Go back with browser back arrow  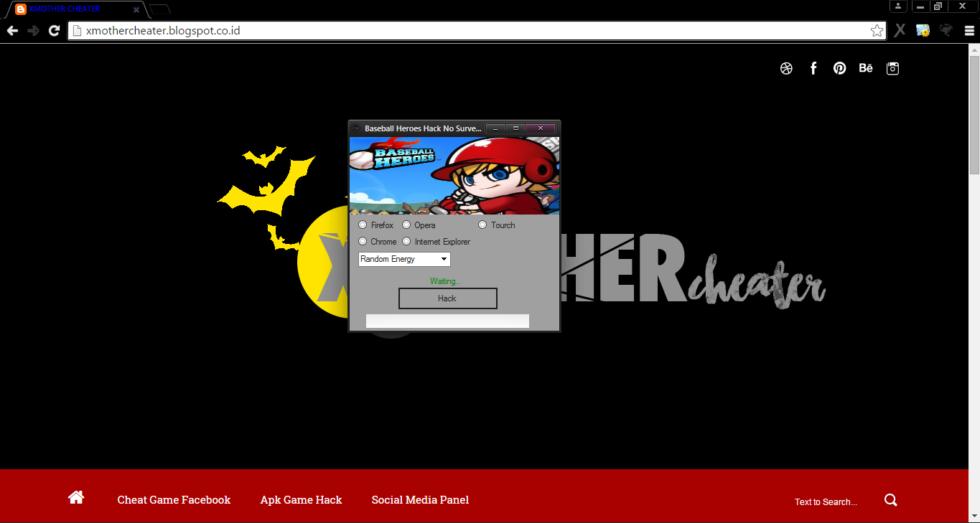point(12,31)
